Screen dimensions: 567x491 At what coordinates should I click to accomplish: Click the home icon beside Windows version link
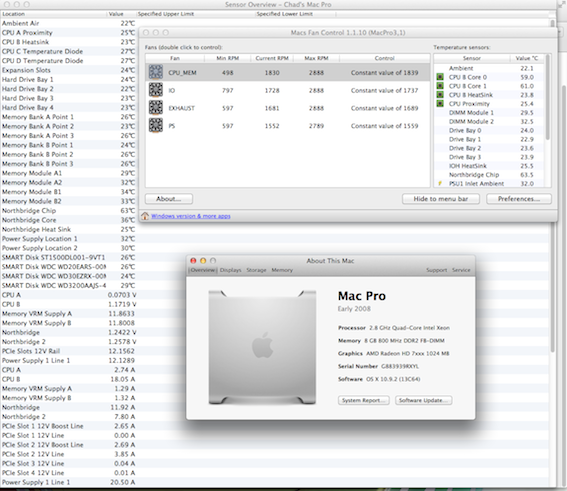click(x=145, y=216)
